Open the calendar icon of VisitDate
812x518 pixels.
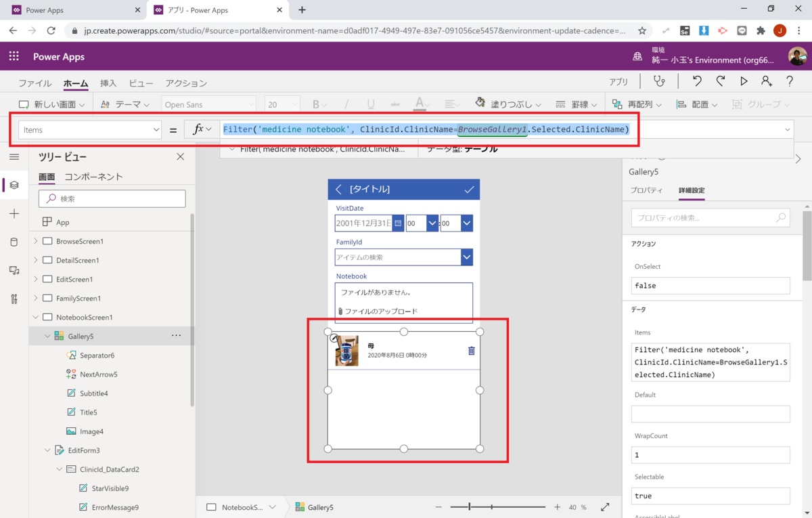tap(398, 223)
